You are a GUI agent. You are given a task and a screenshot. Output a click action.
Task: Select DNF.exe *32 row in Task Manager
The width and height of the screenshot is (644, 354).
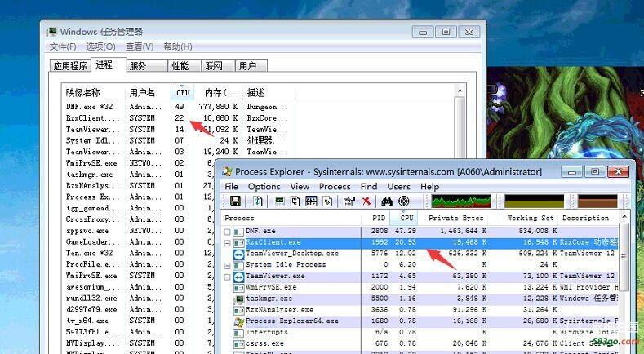click(178, 107)
